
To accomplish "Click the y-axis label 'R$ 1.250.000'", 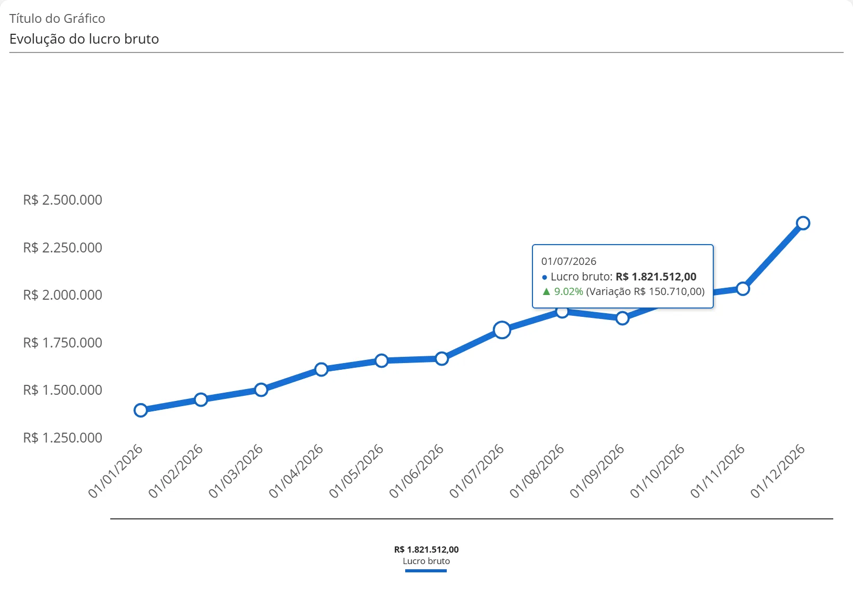I will [63, 438].
